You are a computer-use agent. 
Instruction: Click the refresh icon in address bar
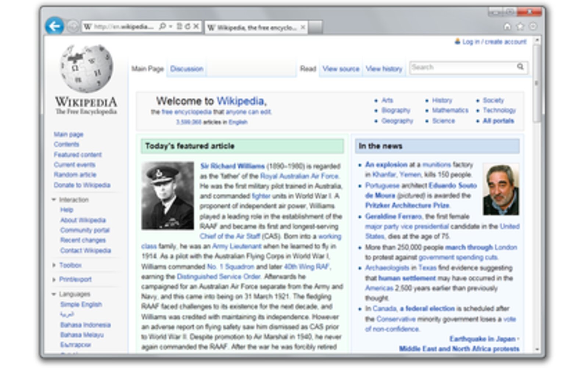tap(188, 26)
